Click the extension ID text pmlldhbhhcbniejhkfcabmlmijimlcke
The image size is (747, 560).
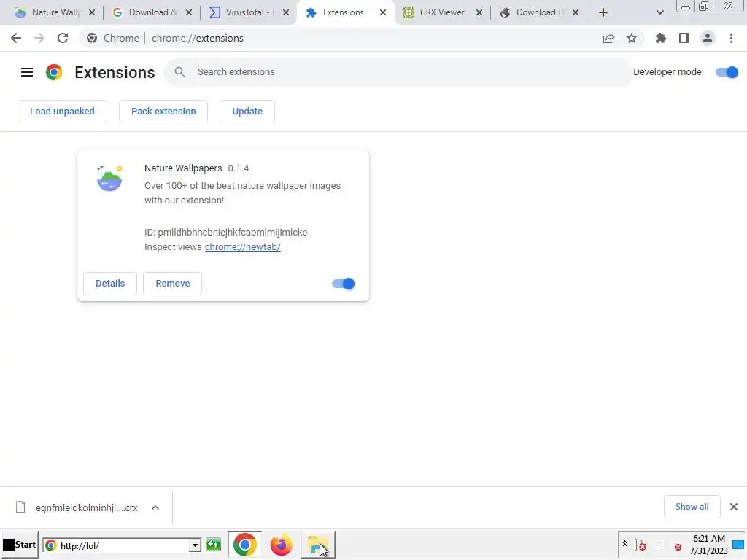click(x=233, y=233)
